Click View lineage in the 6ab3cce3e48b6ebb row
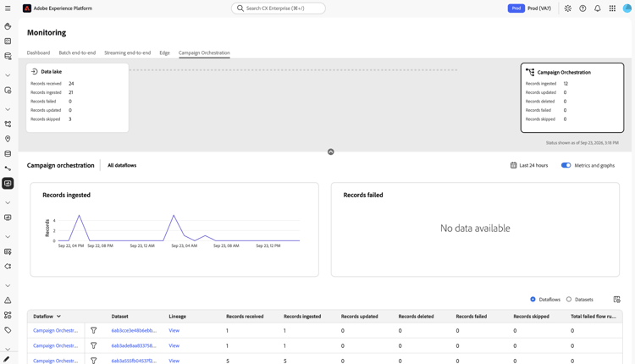The height and width of the screenshot is (364, 635). pos(174,330)
